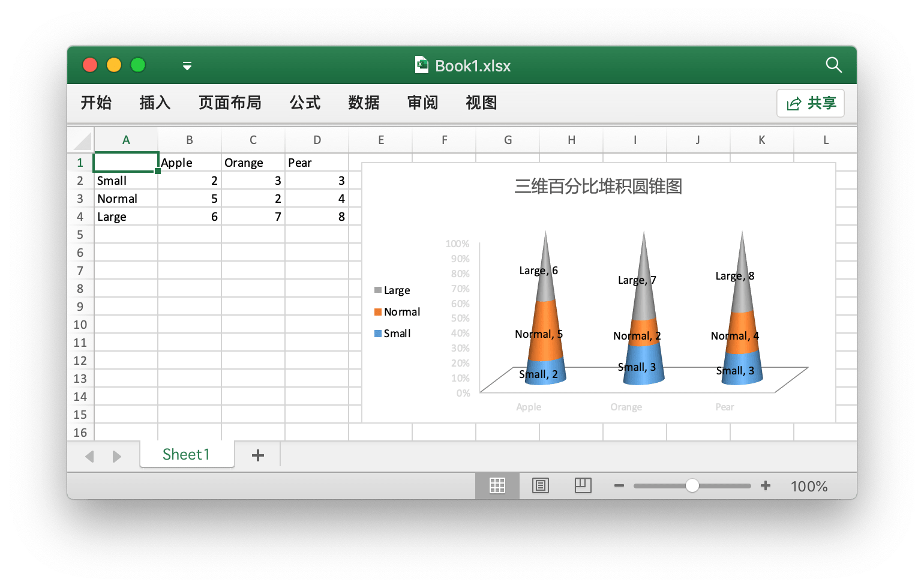Screen dimensions: 924x588
Task: Open the 插入 ribbon tab
Action: (155, 103)
